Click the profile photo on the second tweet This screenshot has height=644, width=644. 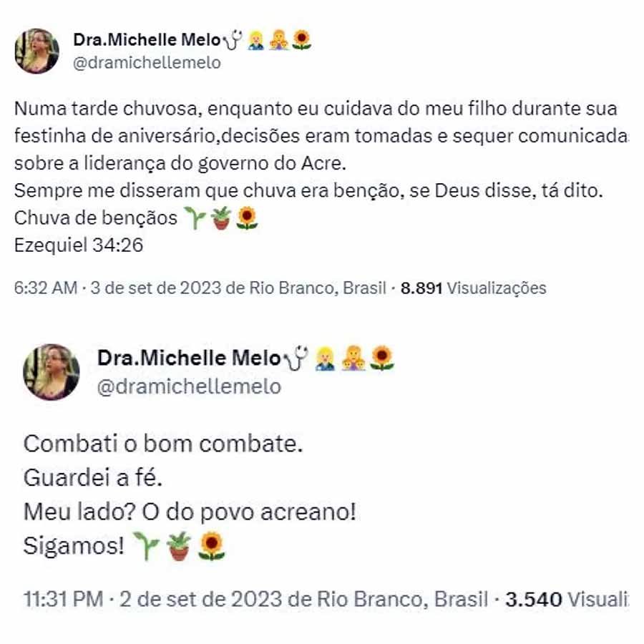[52, 372]
